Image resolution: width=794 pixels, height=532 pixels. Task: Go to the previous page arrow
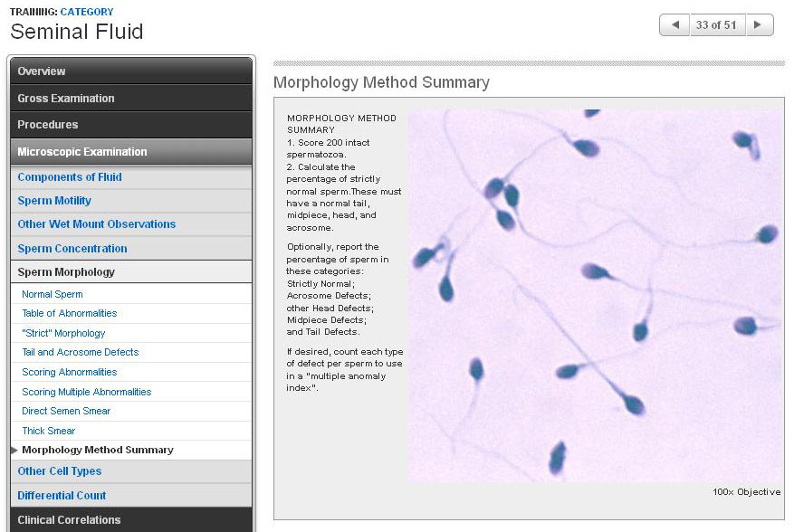(674, 25)
